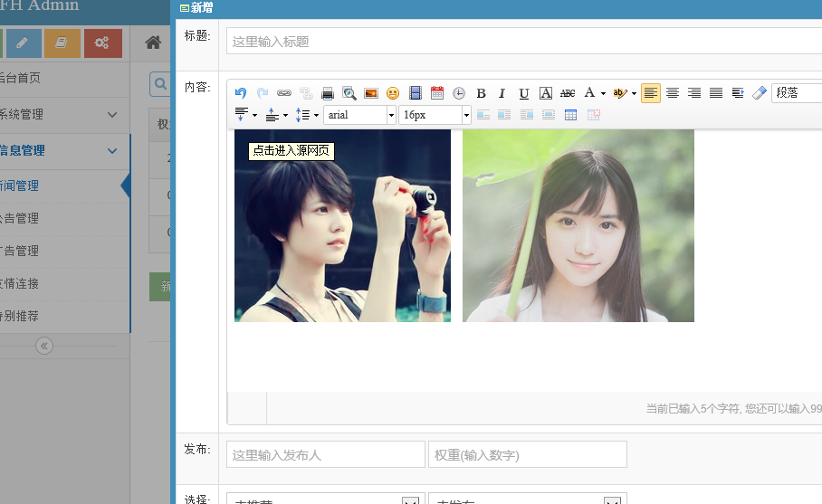Apply highlight color with the ab pencil

pyautogui.click(x=619, y=93)
